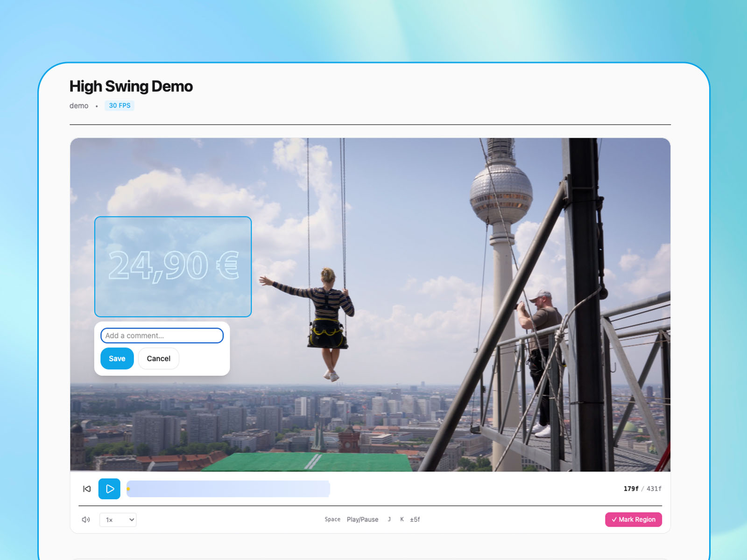
Task: Jump back to the first frame
Action: coord(87,489)
